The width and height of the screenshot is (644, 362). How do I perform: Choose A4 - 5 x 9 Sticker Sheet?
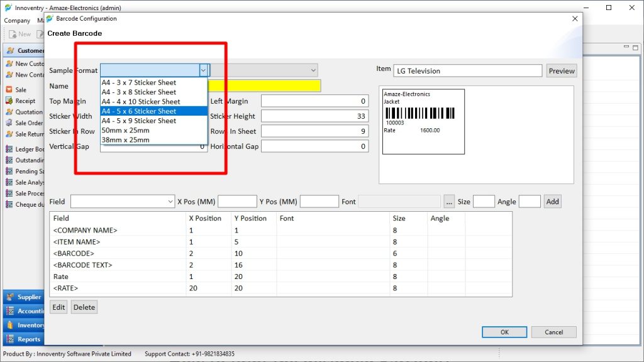[x=153, y=121]
